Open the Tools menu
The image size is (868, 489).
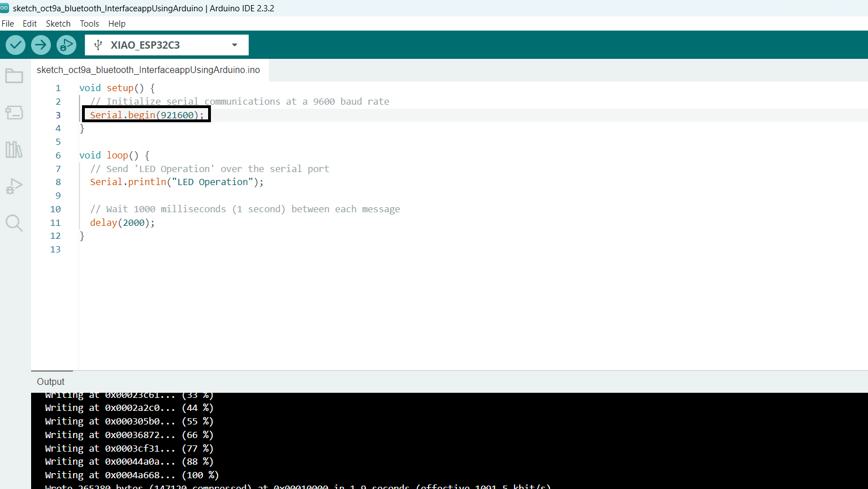89,24
